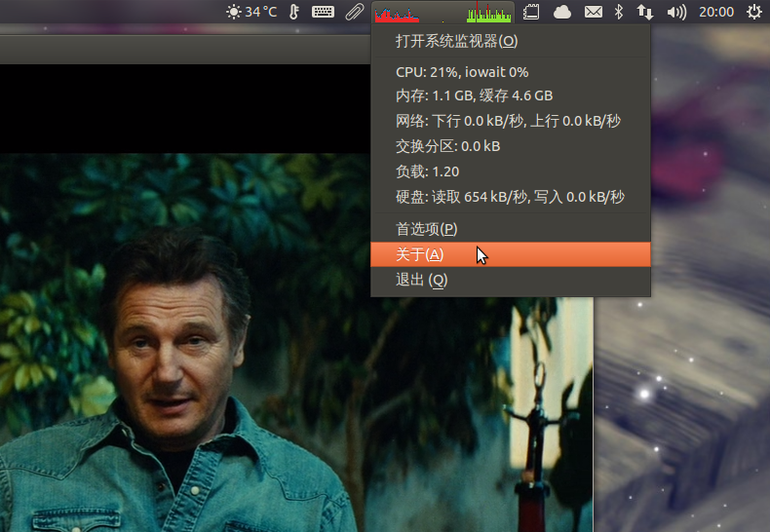Open the Bluetooth indicator menu

point(619,12)
